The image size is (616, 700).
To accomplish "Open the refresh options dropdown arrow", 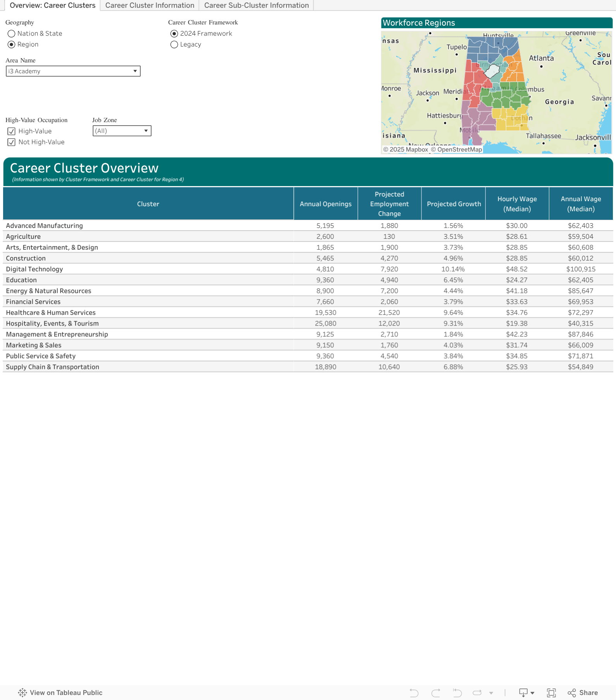I will (491, 693).
